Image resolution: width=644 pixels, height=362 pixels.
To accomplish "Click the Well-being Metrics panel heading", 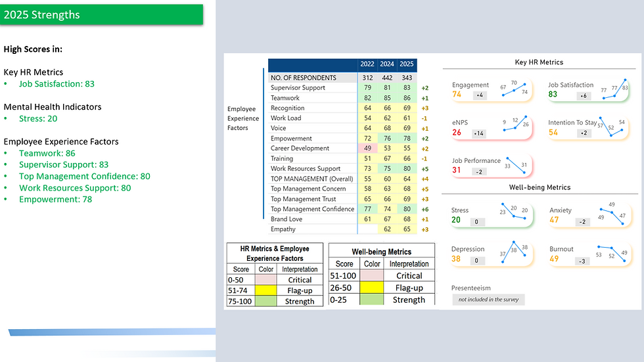I will pos(540,187).
